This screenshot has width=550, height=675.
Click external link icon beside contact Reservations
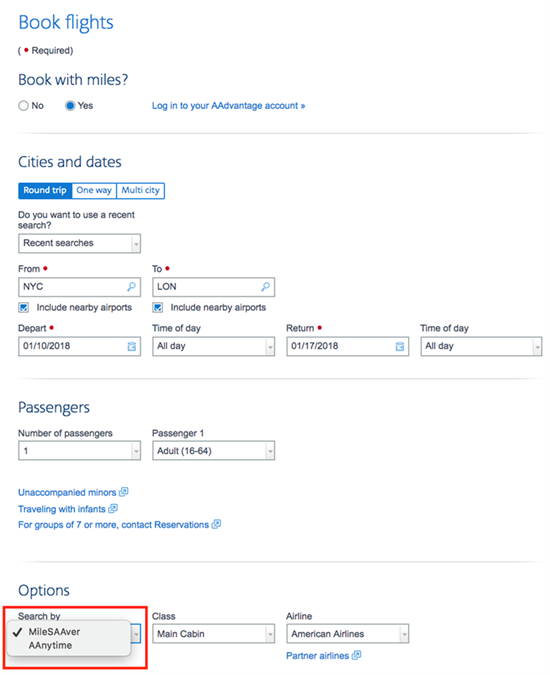216,524
